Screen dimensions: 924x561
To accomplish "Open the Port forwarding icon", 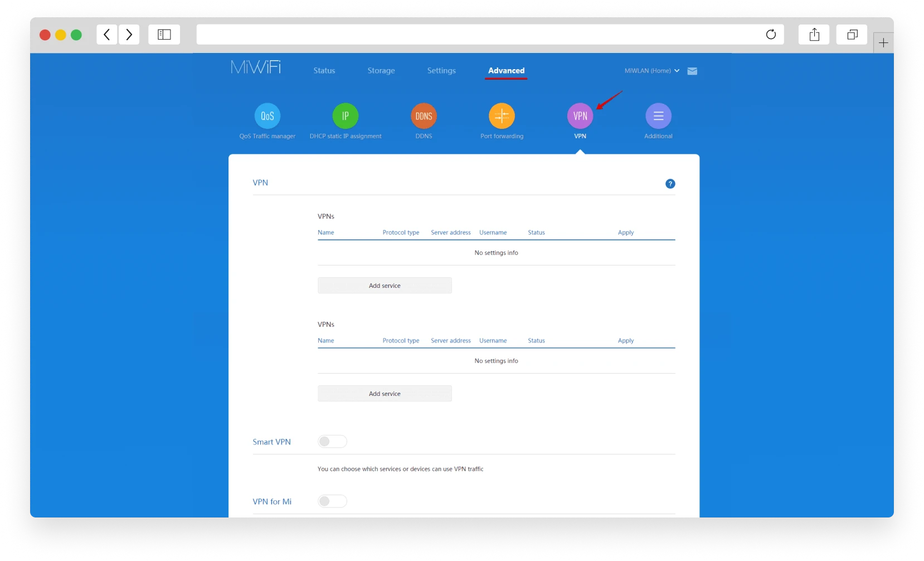I will 502,116.
